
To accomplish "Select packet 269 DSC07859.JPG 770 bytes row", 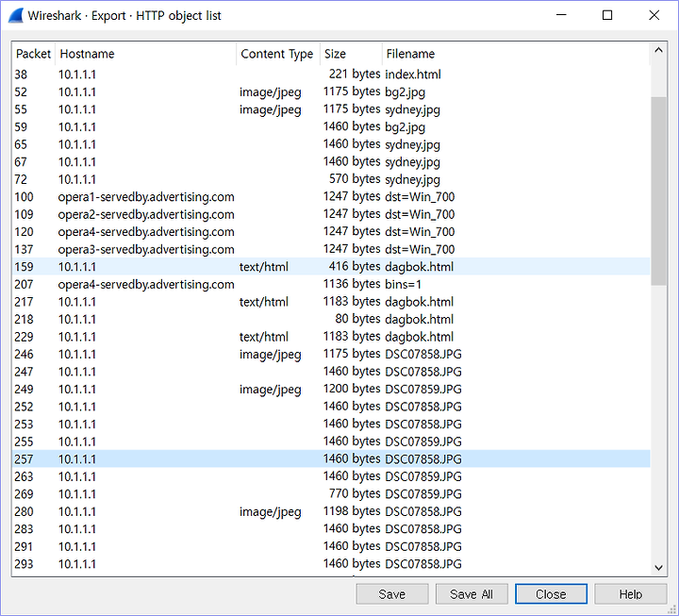I will coord(331,494).
